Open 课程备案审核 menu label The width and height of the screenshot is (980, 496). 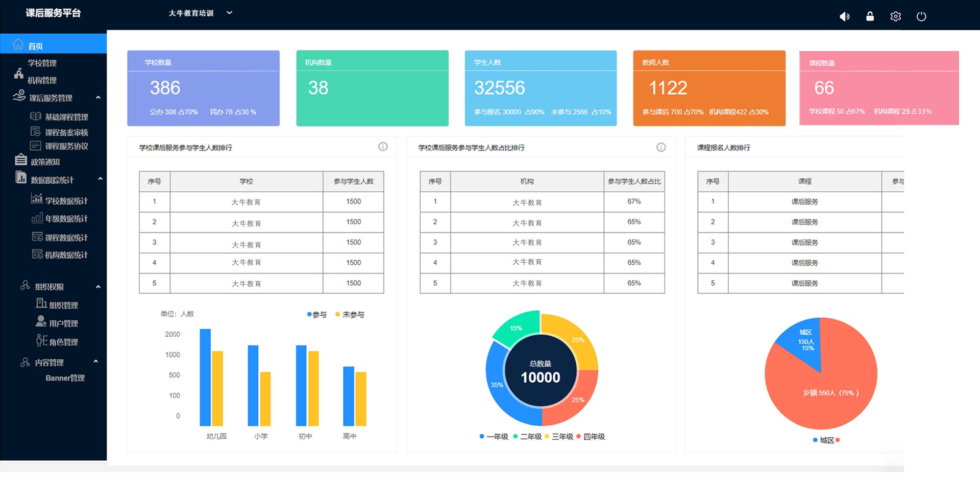(66, 133)
